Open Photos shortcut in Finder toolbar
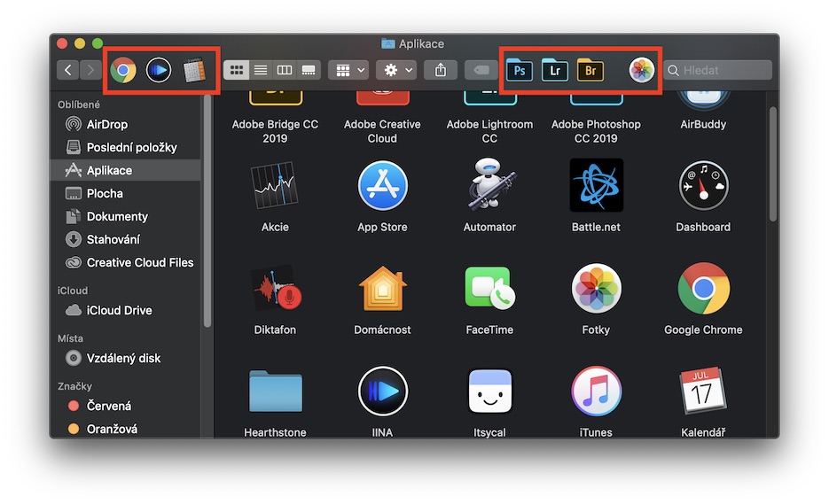 (641, 70)
